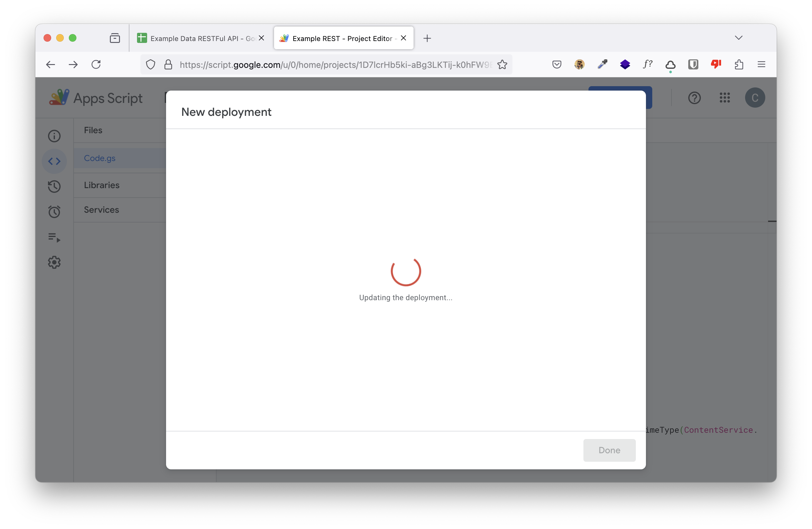
Task: Click the Firefox account avatar icon
Action: click(579, 64)
